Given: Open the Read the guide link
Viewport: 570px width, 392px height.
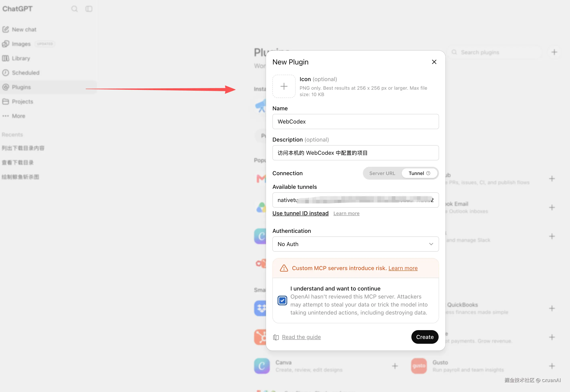Looking at the screenshot, I should 301,337.
